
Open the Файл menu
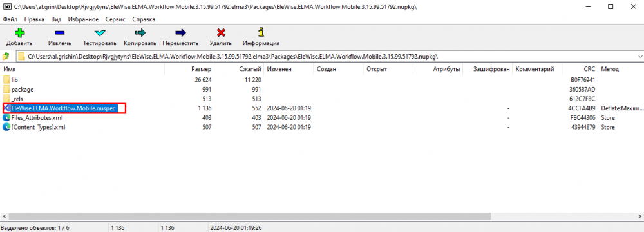click(x=10, y=19)
